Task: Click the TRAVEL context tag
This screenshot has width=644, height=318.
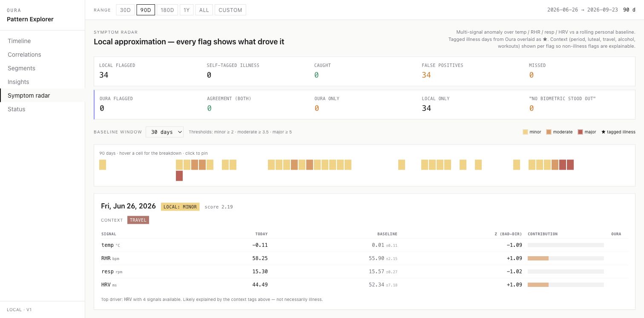Action: coord(138,220)
